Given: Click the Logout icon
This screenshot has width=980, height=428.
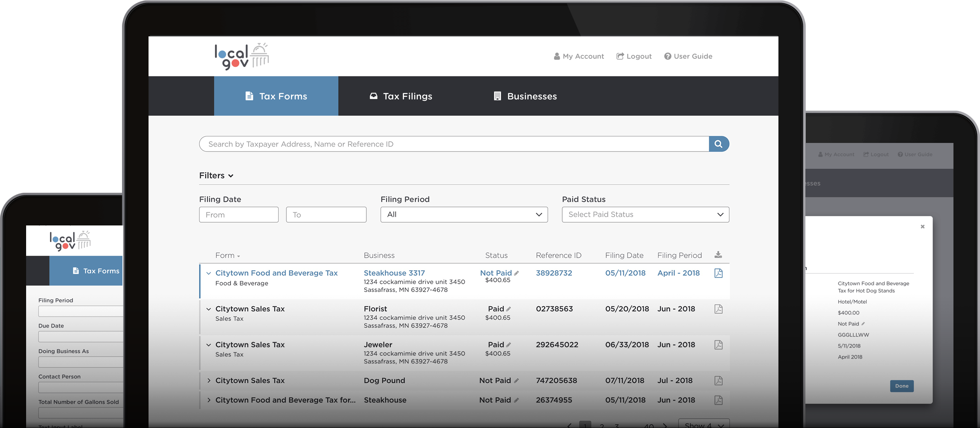Looking at the screenshot, I should pyautogui.click(x=620, y=56).
